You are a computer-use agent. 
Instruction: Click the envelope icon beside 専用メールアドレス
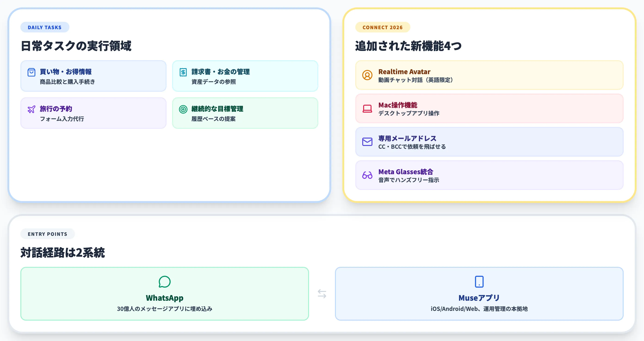[367, 142]
